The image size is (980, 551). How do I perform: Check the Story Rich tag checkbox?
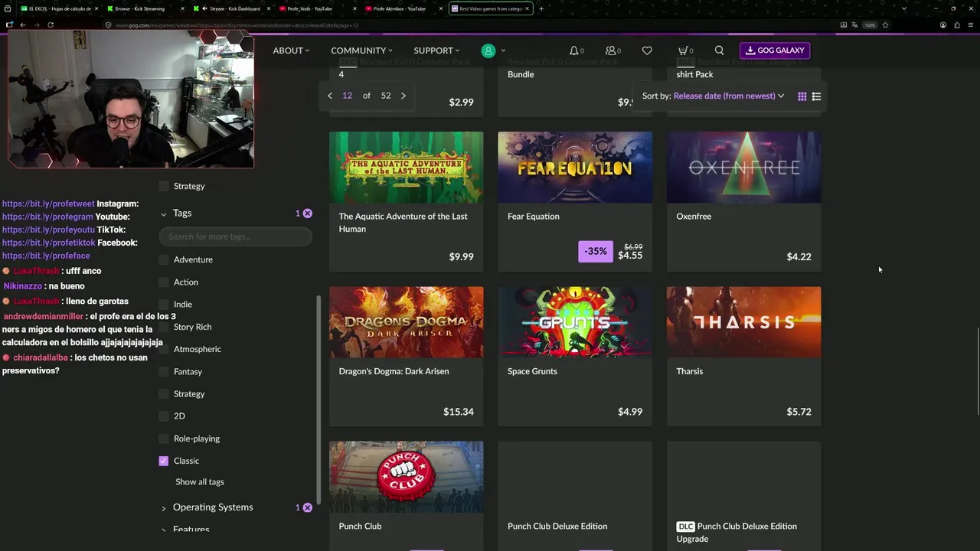coord(163,327)
